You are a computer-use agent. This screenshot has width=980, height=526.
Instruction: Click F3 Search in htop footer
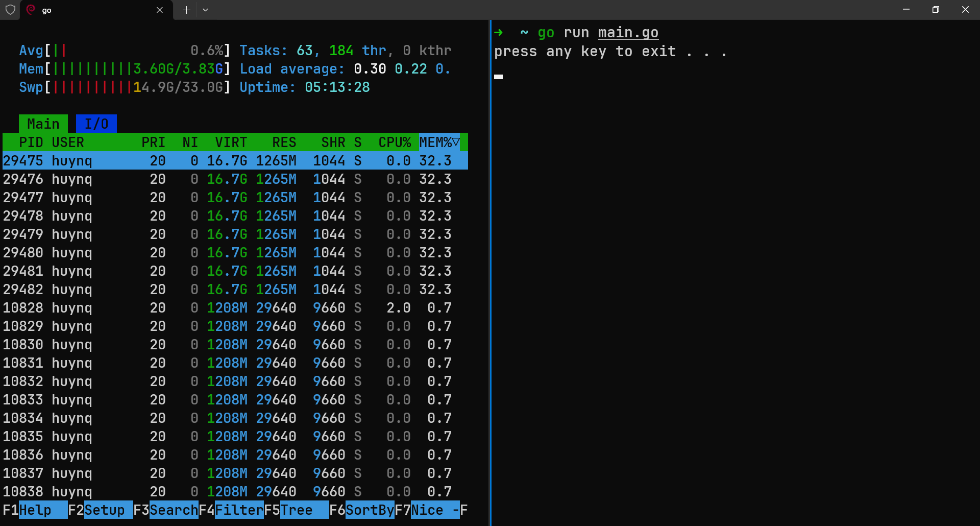(x=166, y=510)
